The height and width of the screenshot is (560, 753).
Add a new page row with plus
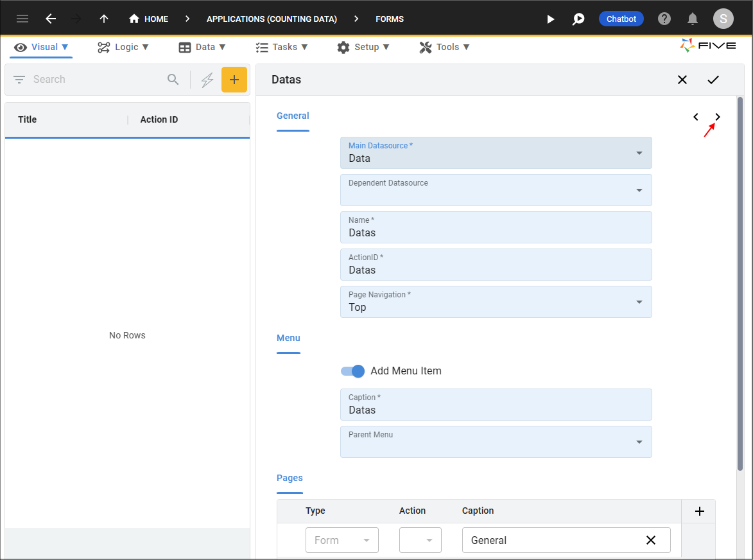coord(700,511)
